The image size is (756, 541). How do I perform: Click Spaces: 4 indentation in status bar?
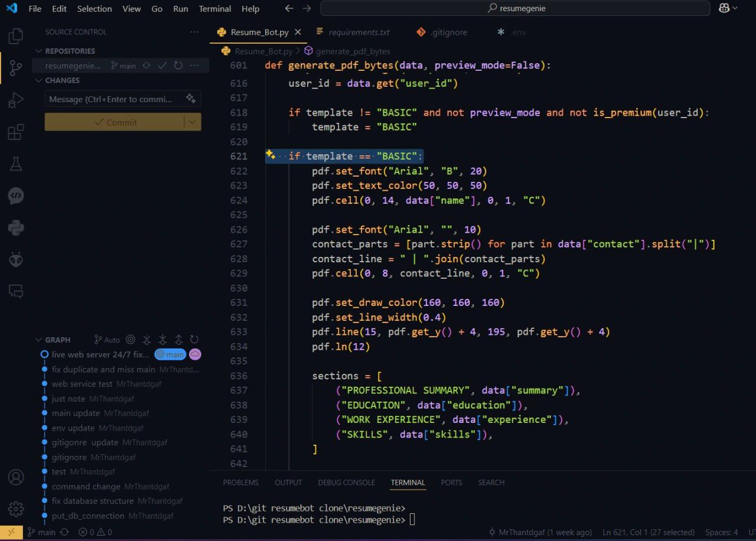(x=721, y=532)
